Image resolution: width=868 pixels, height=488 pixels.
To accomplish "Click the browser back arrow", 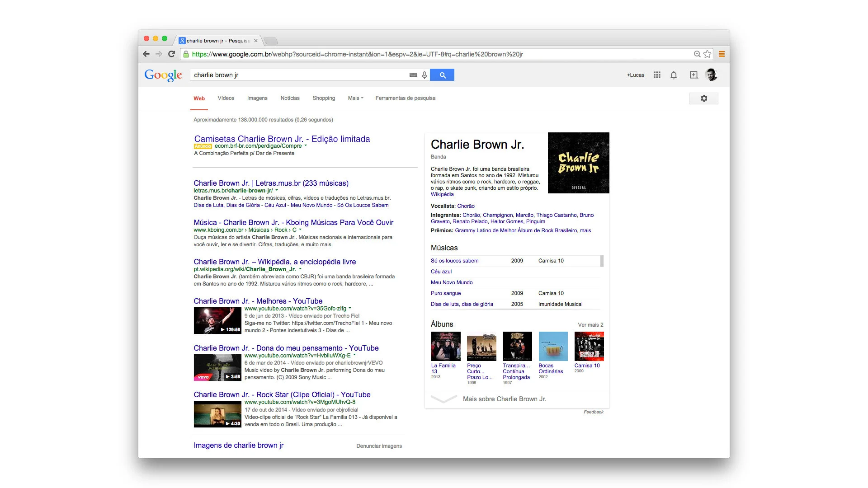I will tap(146, 54).
